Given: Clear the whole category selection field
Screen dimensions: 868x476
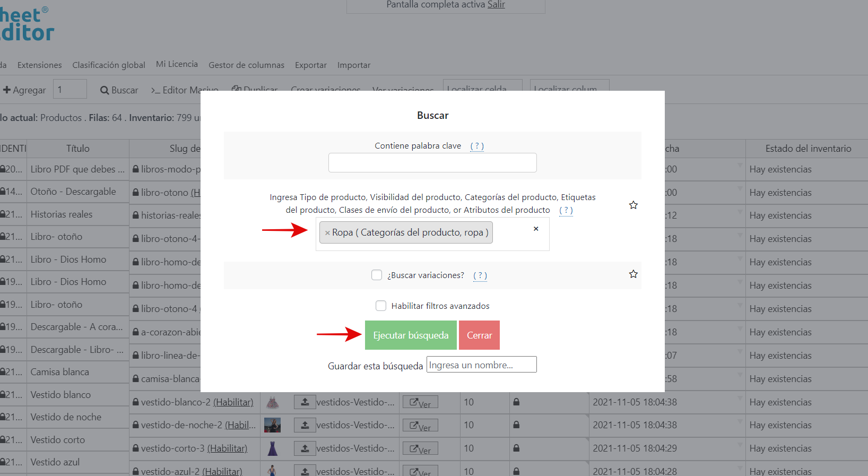Looking at the screenshot, I should tap(536, 229).
